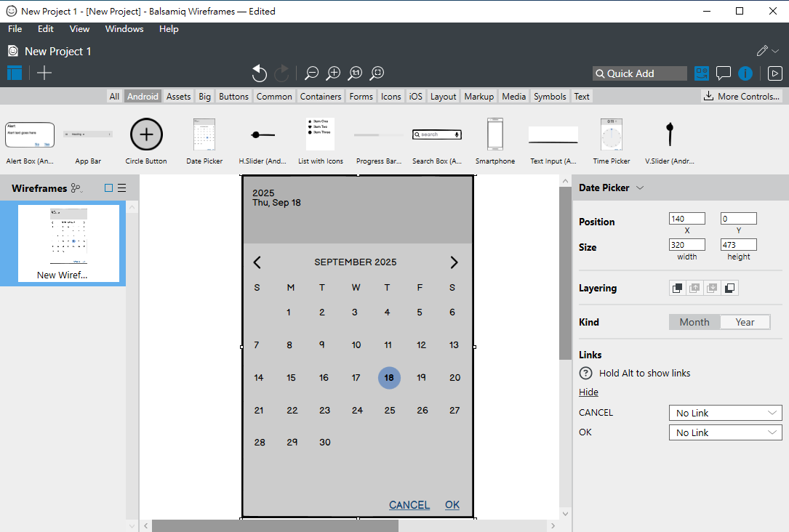Image resolution: width=789 pixels, height=532 pixels.
Task: Click the pencil edit icon
Action: tap(762, 51)
